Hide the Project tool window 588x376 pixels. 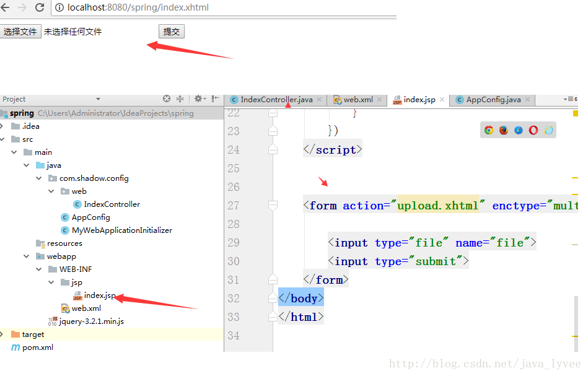pyautogui.click(x=215, y=98)
